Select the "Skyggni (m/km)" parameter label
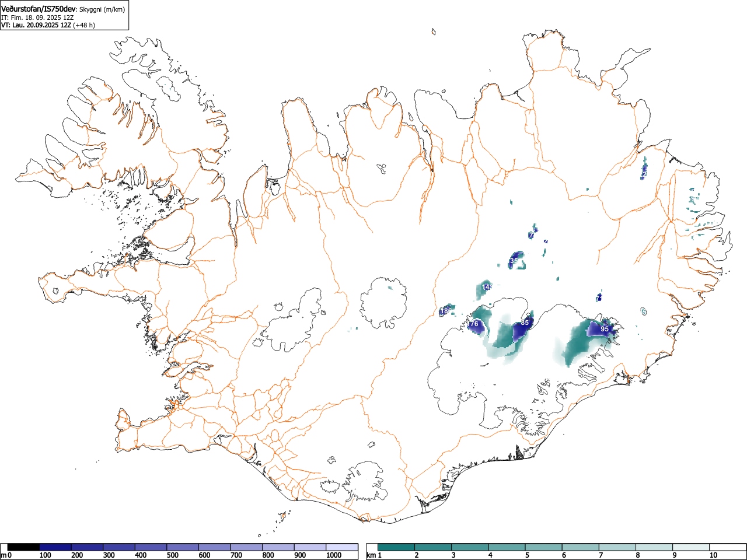 pyautogui.click(x=102, y=9)
